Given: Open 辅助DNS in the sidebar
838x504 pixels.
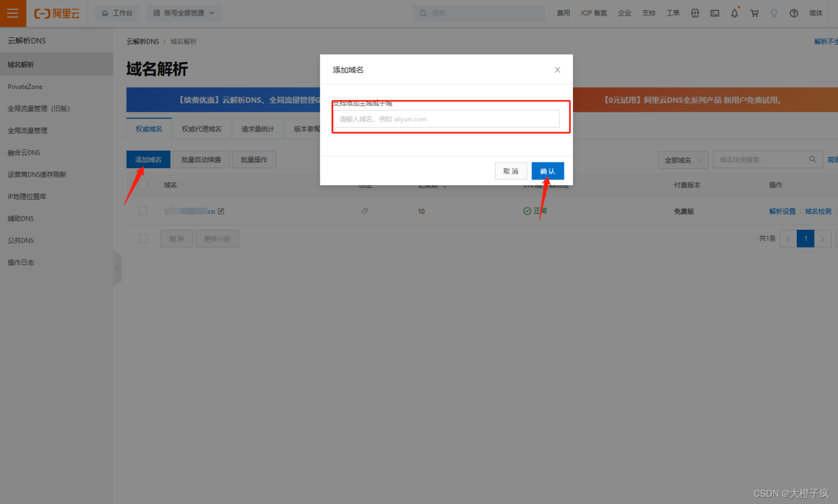Looking at the screenshot, I should point(56,219).
